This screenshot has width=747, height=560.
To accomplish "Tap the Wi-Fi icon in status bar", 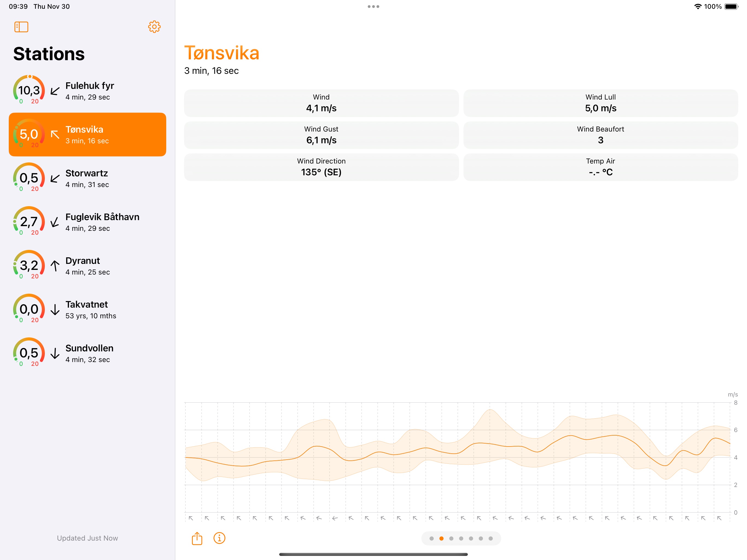I will click(698, 6).
